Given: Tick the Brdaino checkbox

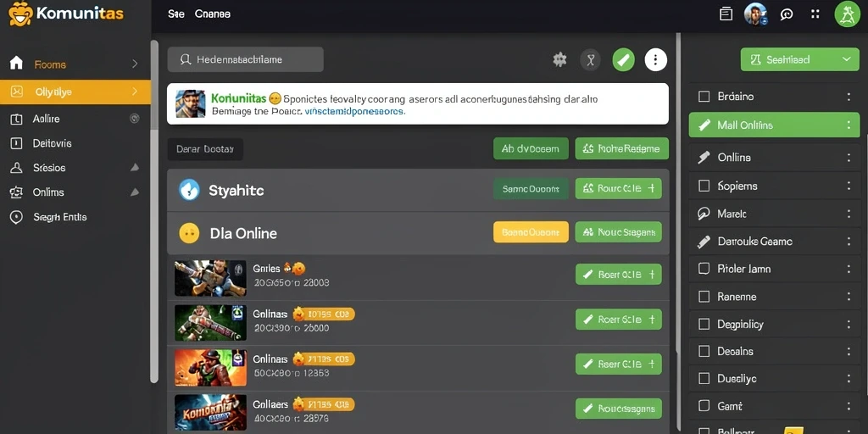Looking at the screenshot, I should coord(704,97).
